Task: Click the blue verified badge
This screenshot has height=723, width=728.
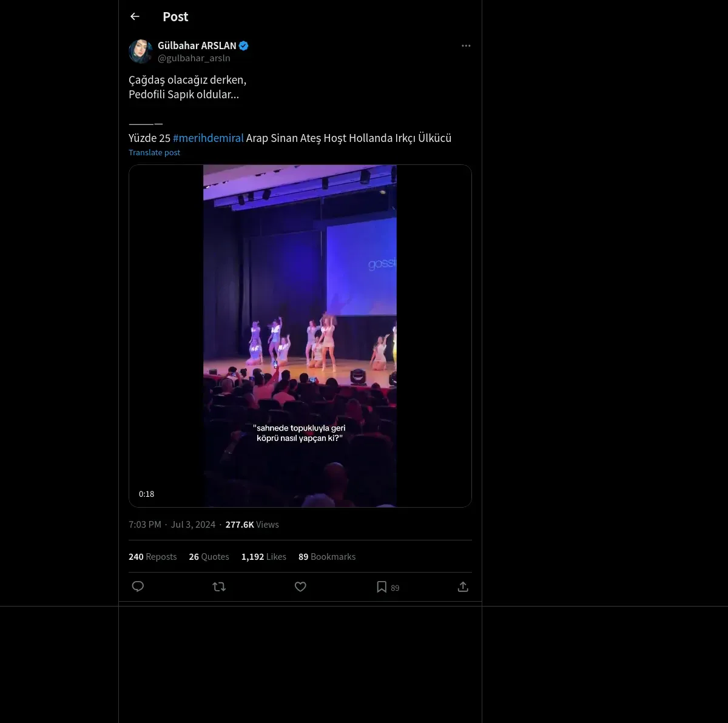Action: (x=244, y=45)
